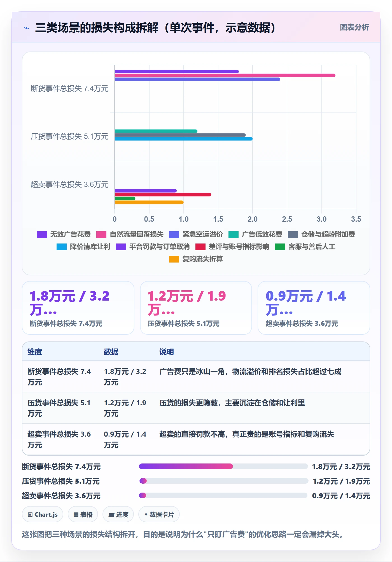The image size is (392, 562).
Task: Toggle the 复购流失折算 legend swatch
Action: [174, 259]
